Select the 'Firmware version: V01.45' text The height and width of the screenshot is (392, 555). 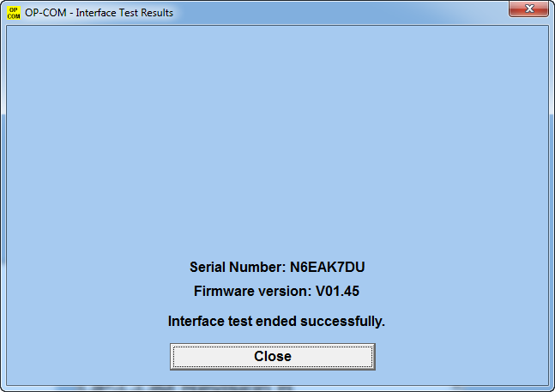pos(276,291)
